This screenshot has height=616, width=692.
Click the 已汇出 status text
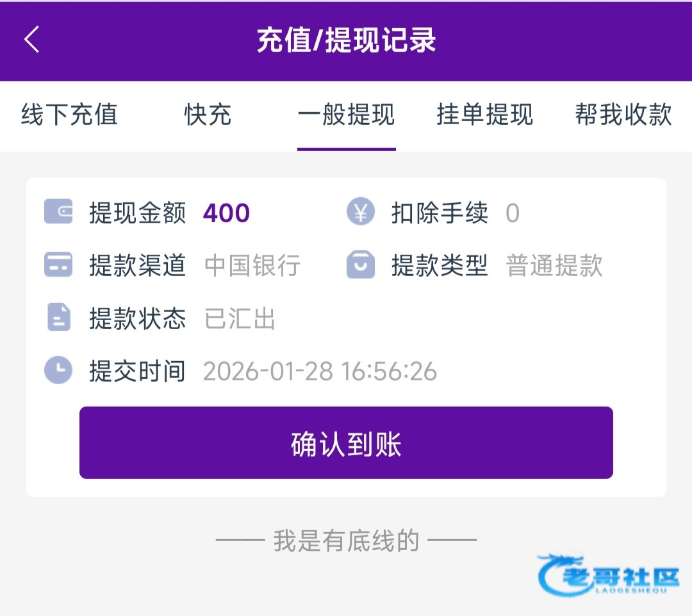pyautogui.click(x=240, y=318)
